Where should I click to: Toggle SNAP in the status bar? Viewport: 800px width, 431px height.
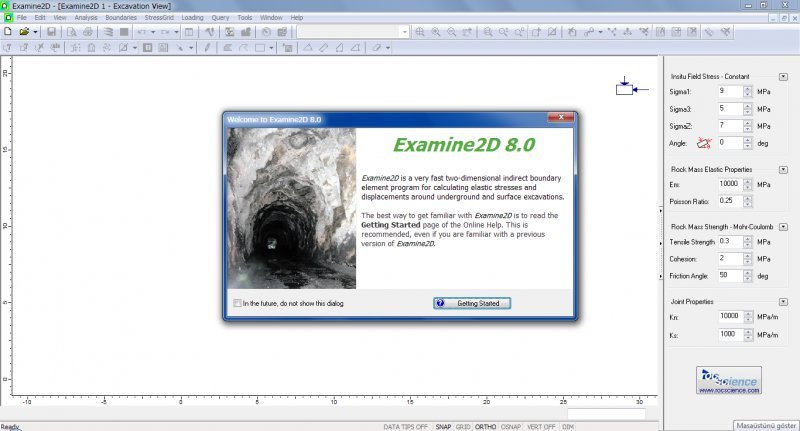click(443, 427)
